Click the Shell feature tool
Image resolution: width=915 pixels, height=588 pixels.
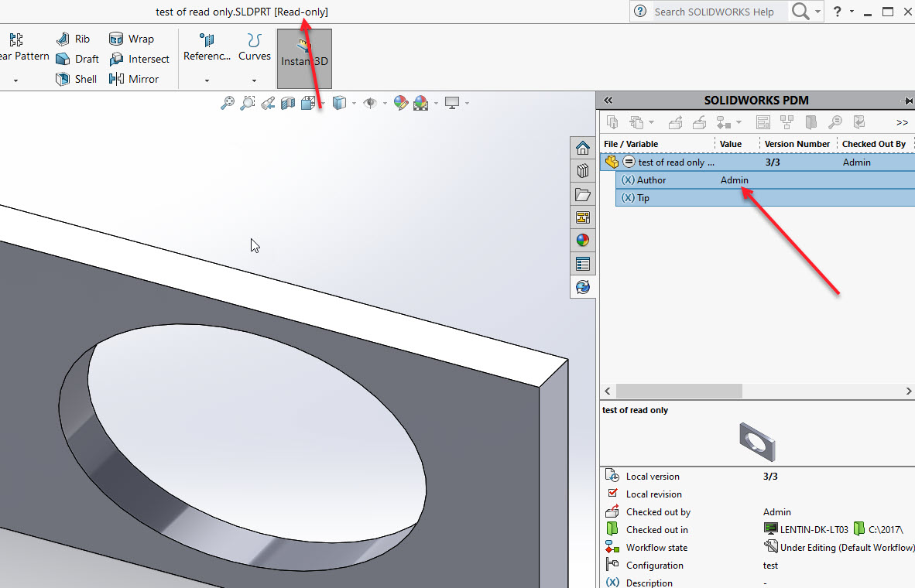click(x=76, y=79)
